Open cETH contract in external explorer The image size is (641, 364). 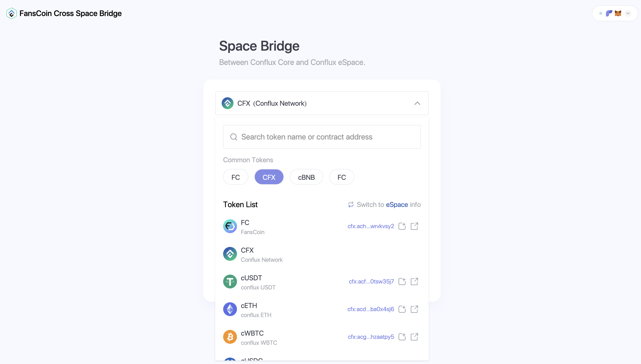click(414, 309)
